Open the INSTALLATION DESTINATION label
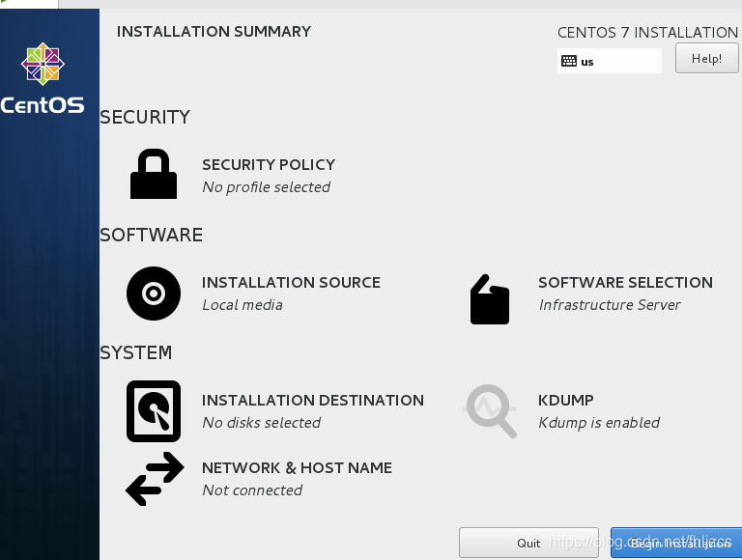This screenshot has height=560, width=742. [313, 400]
